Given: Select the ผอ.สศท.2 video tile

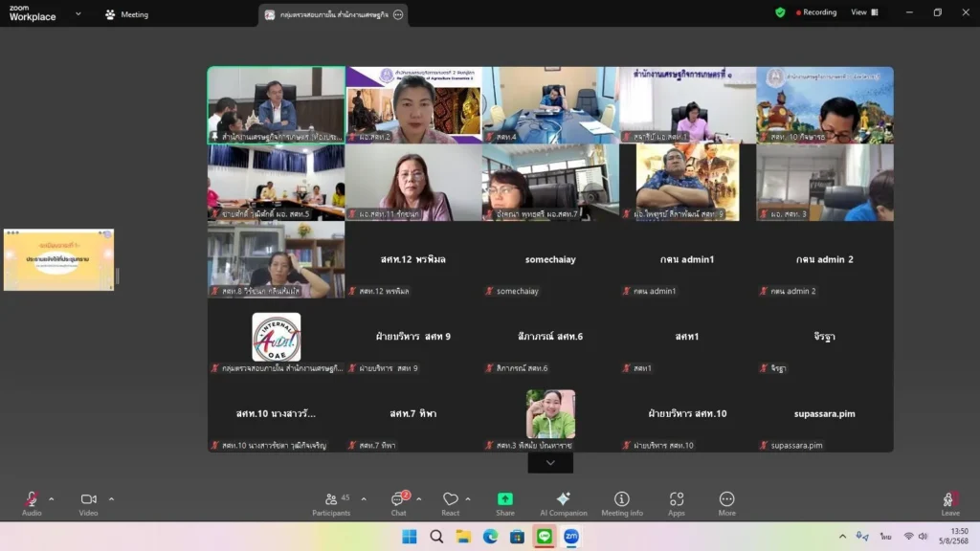Looking at the screenshot, I should pos(413,105).
